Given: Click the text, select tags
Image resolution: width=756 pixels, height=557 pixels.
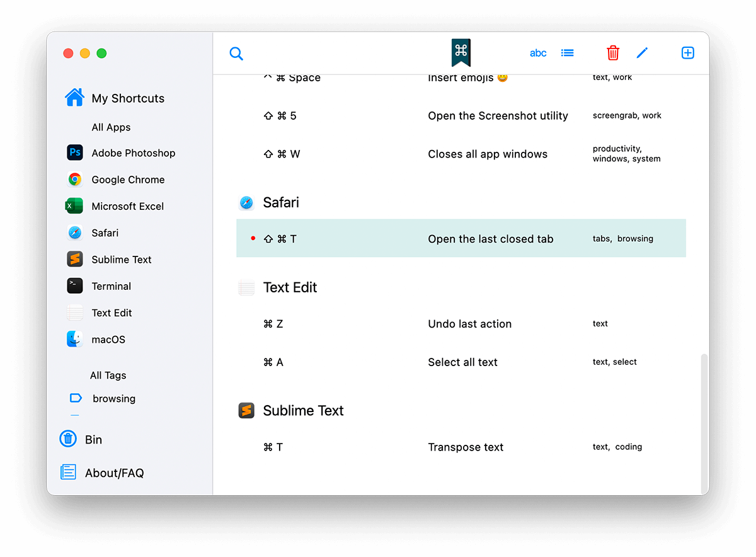Looking at the screenshot, I should point(614,362).
